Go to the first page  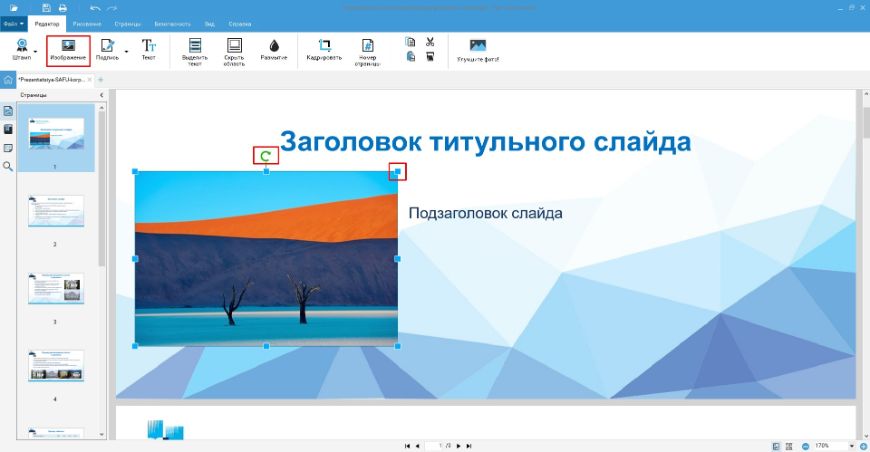point(407,446)
